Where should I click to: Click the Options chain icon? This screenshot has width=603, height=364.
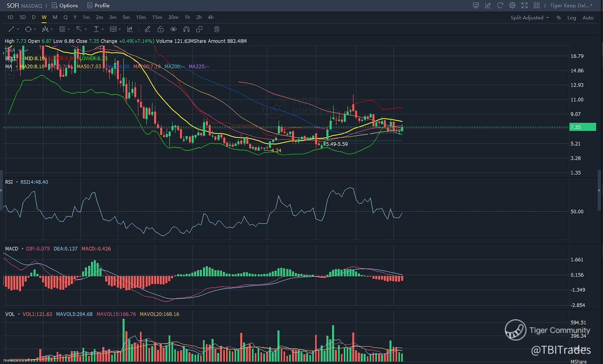(55, 5)
